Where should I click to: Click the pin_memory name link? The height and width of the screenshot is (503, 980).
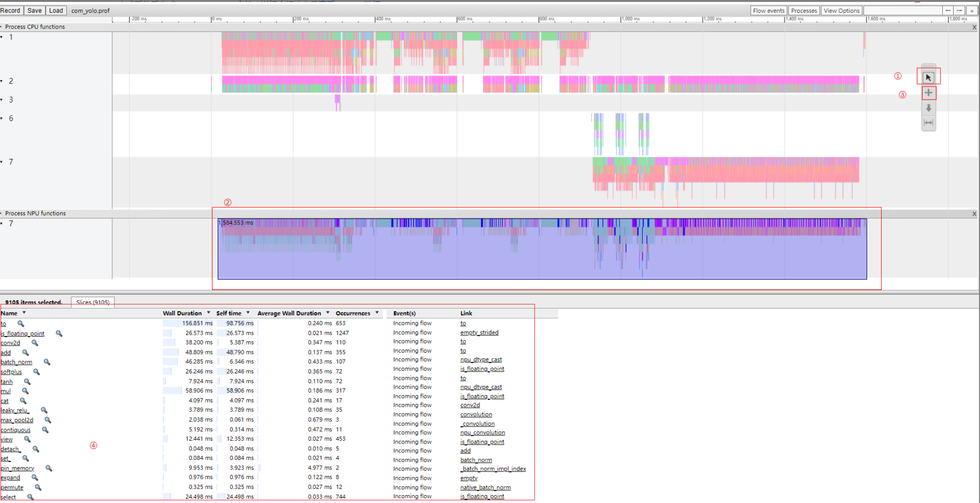tap(17, 468)
